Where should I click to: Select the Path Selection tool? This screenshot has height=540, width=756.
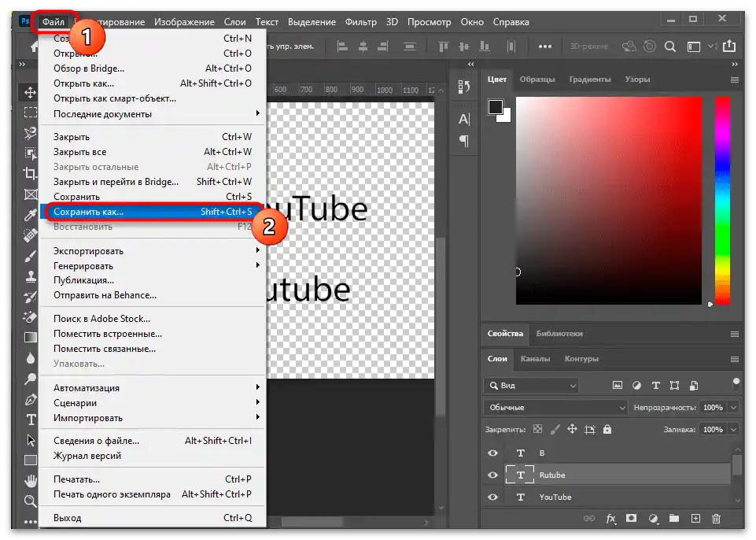click(x=31, y=440)
